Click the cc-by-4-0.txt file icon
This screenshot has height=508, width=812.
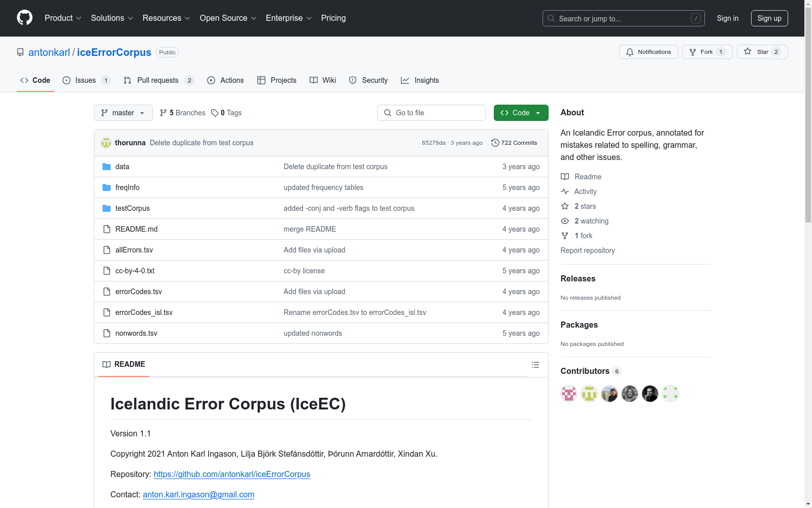pyautogui.click(x=107, y=271)
